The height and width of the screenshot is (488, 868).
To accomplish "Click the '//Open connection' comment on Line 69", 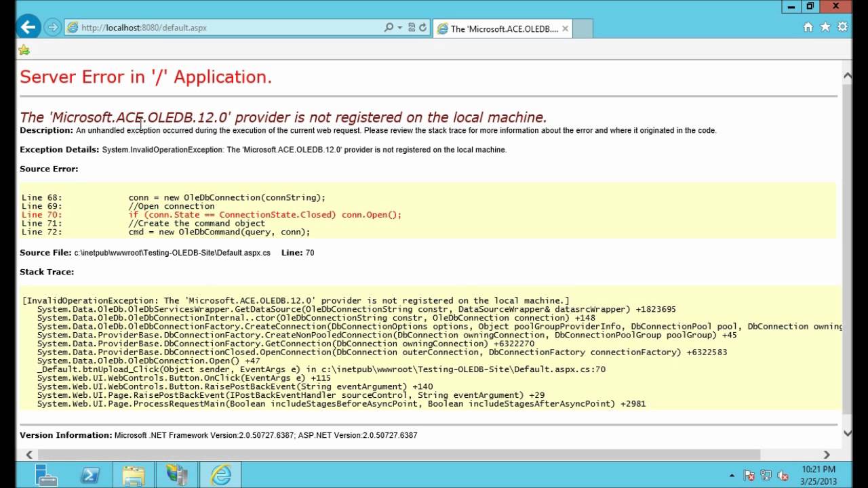I will click(x=172, y=206).
